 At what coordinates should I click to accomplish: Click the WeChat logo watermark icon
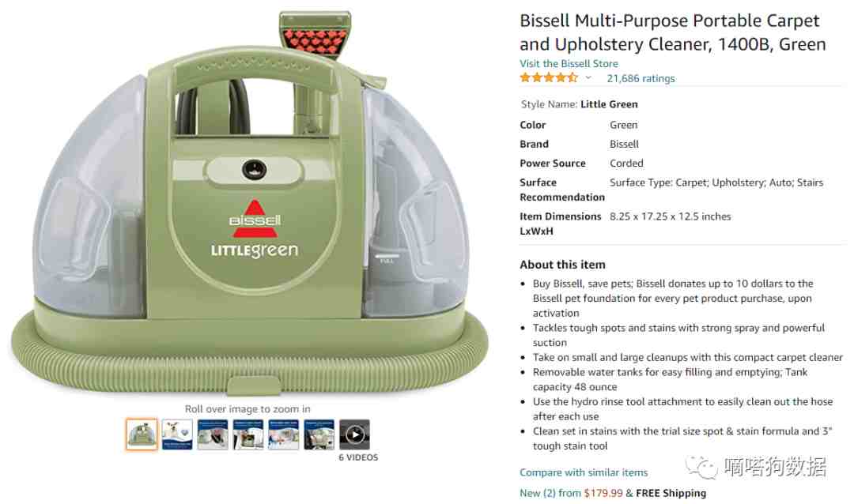pos(701,468)
